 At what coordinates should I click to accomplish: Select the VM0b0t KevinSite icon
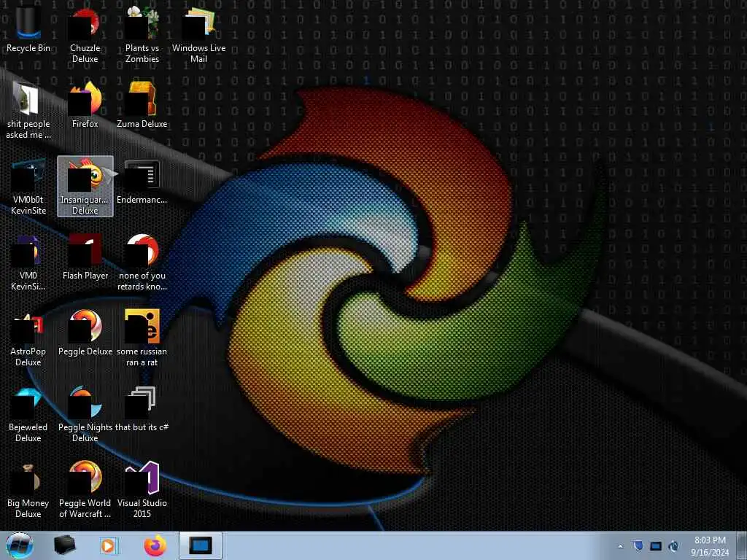coord(28,186)
